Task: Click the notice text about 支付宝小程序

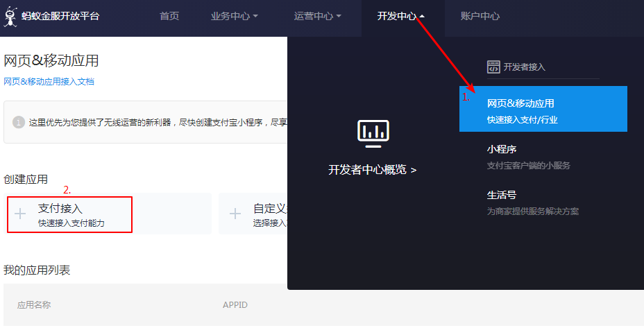Action: pyautogui.click(x=158, y=122)
